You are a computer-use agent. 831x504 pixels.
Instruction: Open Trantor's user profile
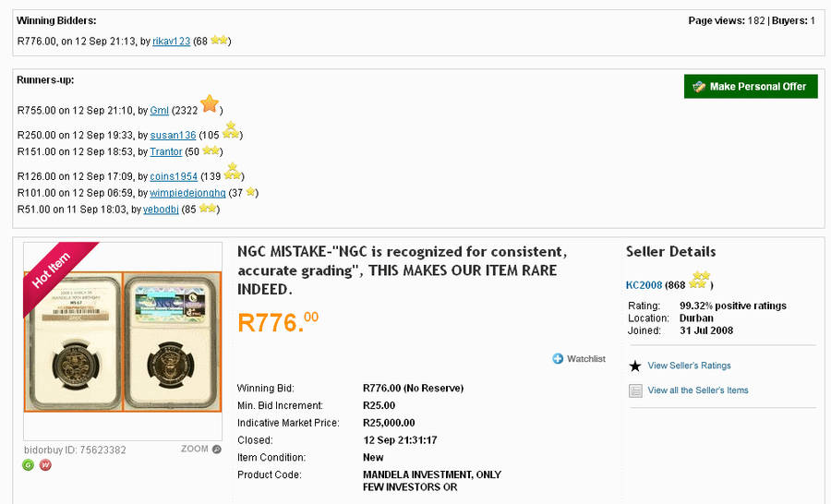click(166, 151)
